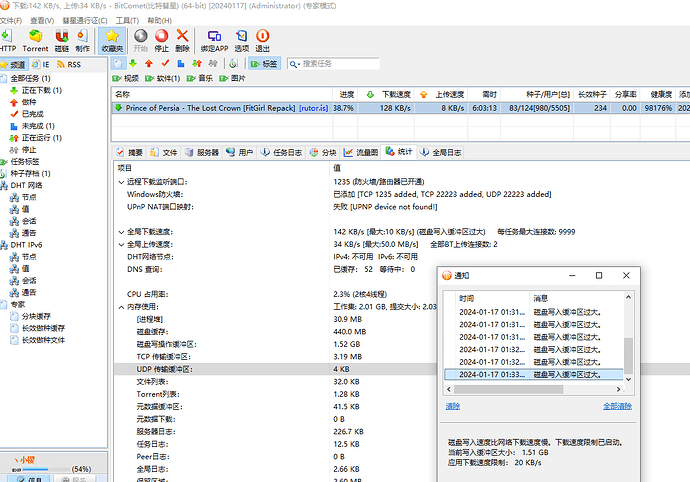Switch to the RSS sidebar tab
This screenshot has height=482, width=690.
pyautogui.click(x=69, y=65)
